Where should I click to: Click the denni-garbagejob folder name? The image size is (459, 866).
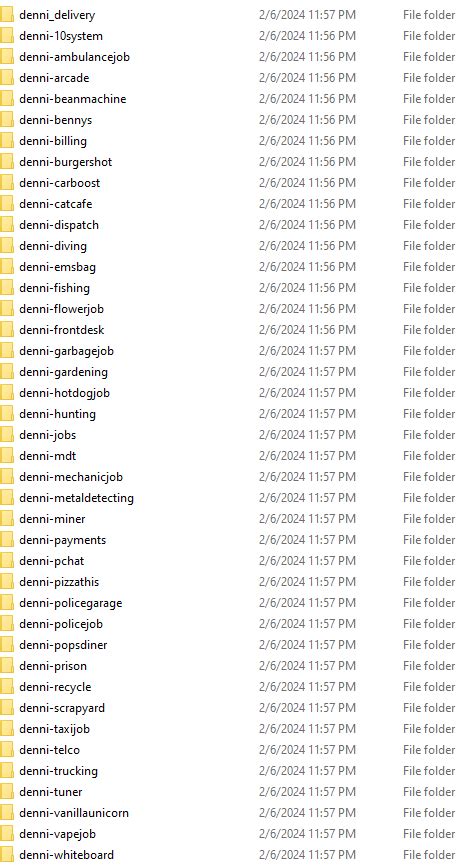(x=66, y=351)
